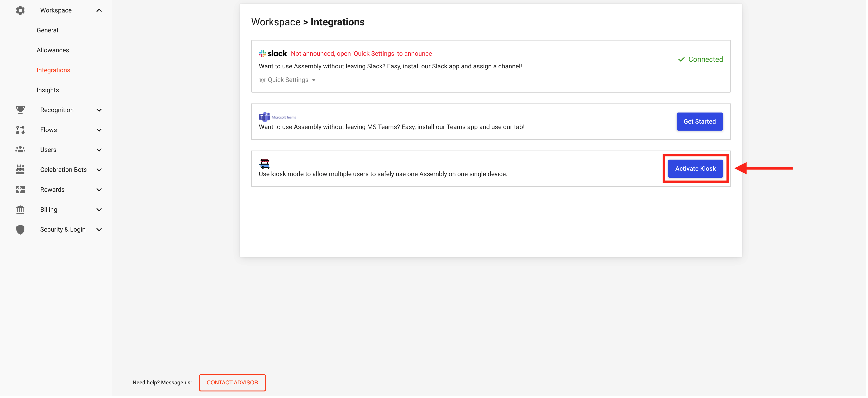
Task: Open the General workspace page
Action: 47,30
